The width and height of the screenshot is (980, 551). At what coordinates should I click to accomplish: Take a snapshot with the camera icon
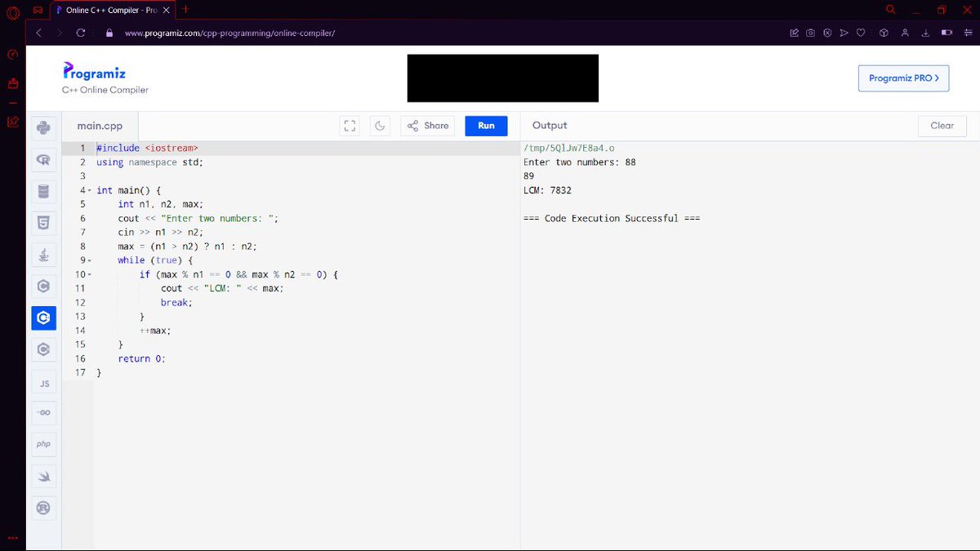[x=810, y=33]
